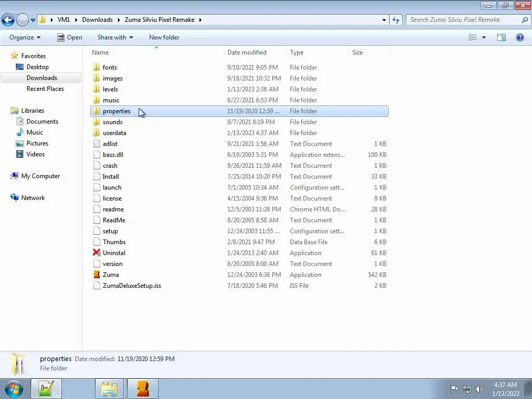This screenshot has width=532, height=399.
Task: Click the Action Center flag tray icon
Action: pyautogui.click(x=454, y=389)
